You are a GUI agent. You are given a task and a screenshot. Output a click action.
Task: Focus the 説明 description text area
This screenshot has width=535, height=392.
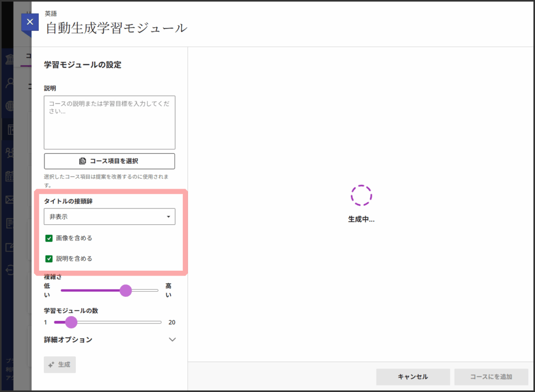[109, 122]
